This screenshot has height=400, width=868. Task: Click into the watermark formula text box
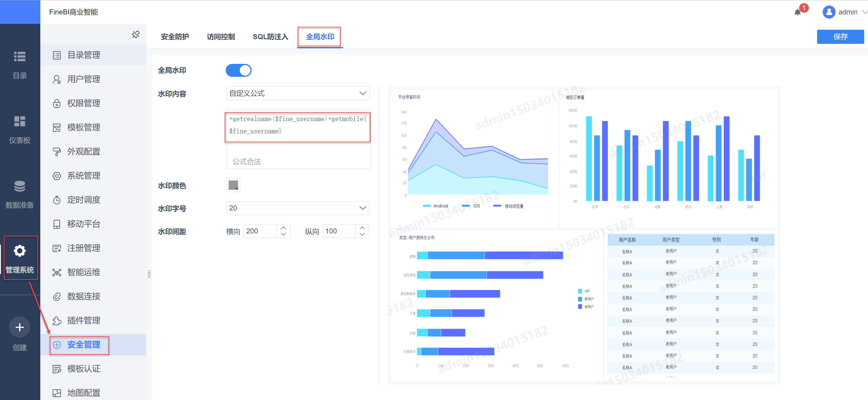[x=298, y=126]
